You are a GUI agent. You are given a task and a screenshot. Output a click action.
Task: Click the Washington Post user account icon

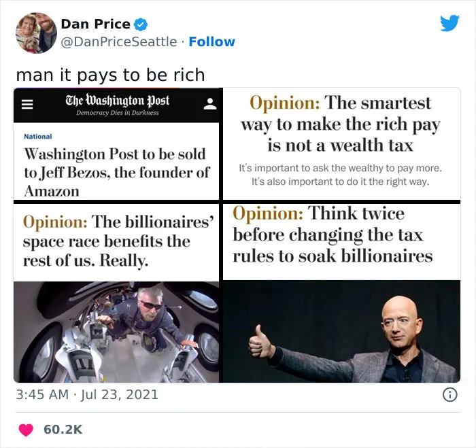[210, 104]
